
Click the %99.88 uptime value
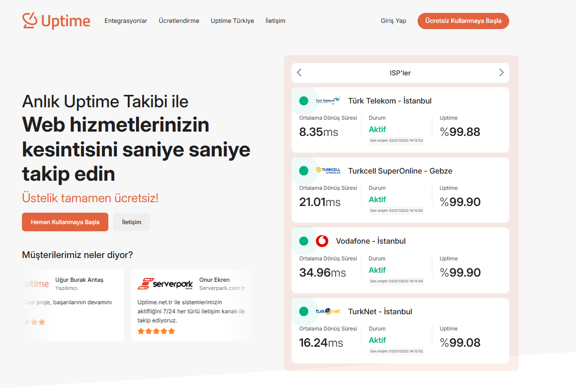point(460,132)
